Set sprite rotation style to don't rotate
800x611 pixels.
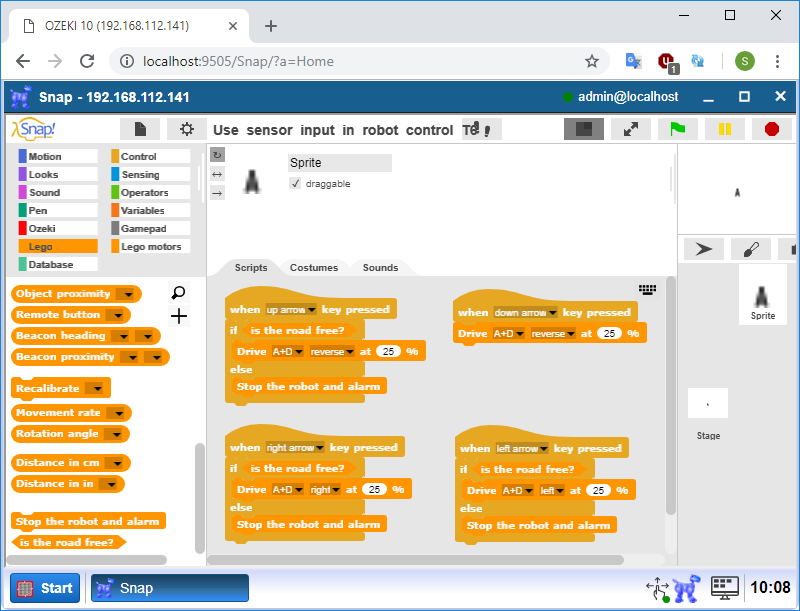coord(217,193)
